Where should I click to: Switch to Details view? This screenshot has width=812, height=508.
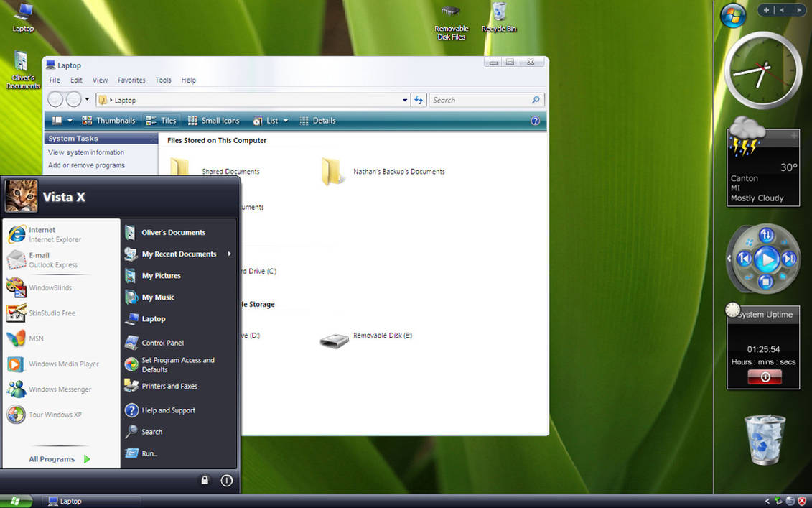318,120
